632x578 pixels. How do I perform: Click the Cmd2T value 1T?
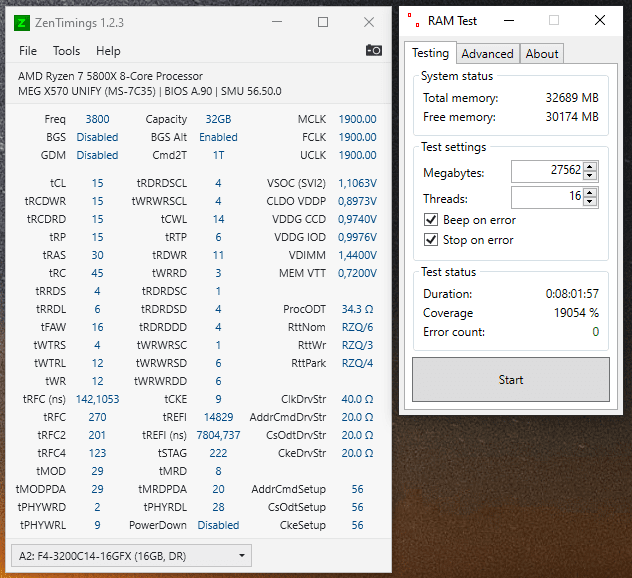218,155
